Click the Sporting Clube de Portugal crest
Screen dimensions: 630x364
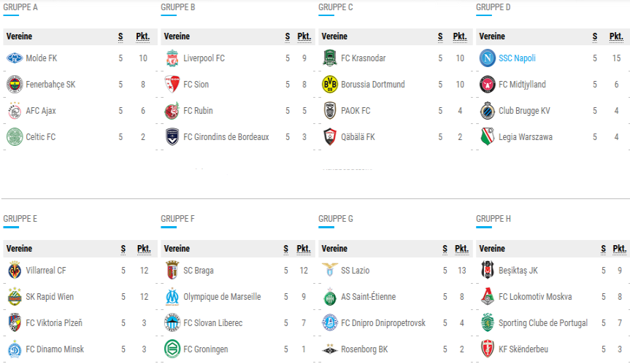[488, 322]
